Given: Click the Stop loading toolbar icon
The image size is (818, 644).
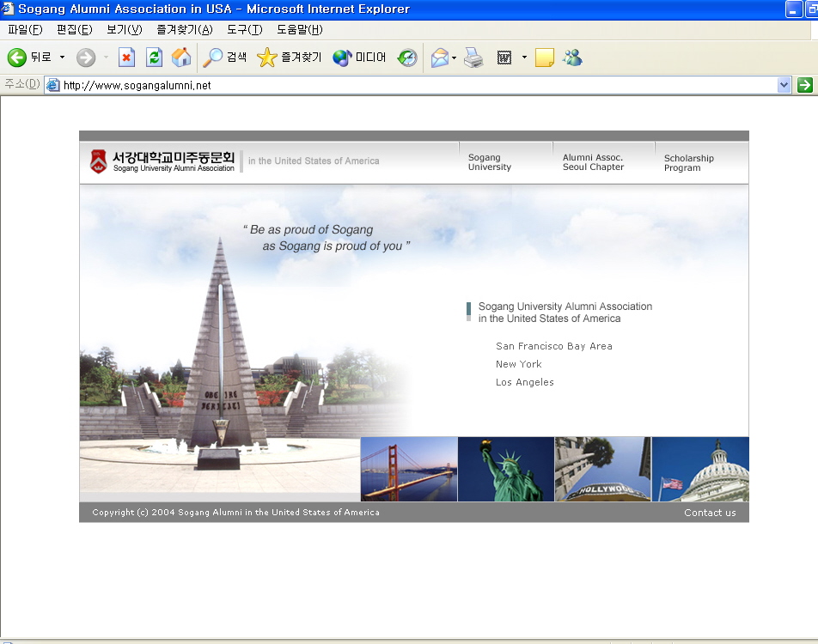Looking at the screenshot, I should (126, 58).
